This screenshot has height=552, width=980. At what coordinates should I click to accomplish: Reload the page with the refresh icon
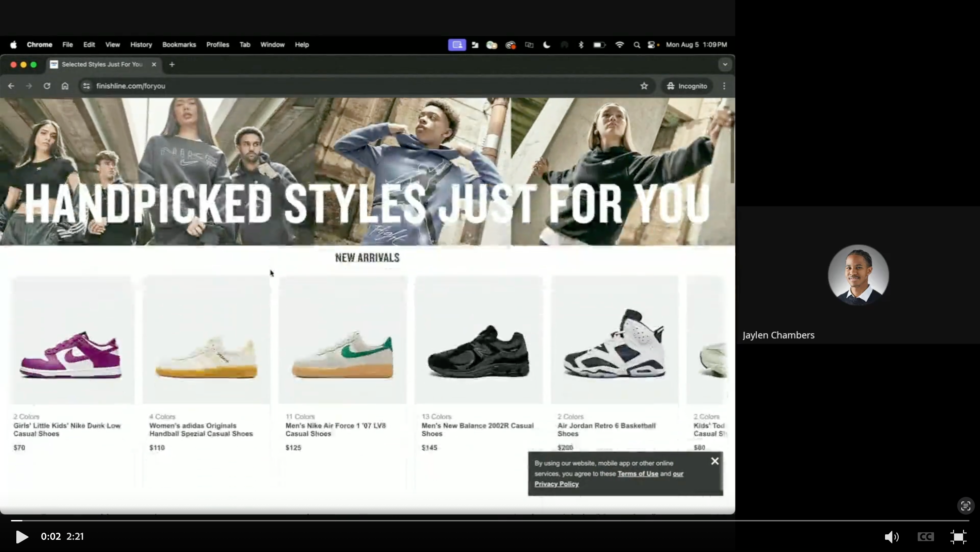tap(47, 86)
